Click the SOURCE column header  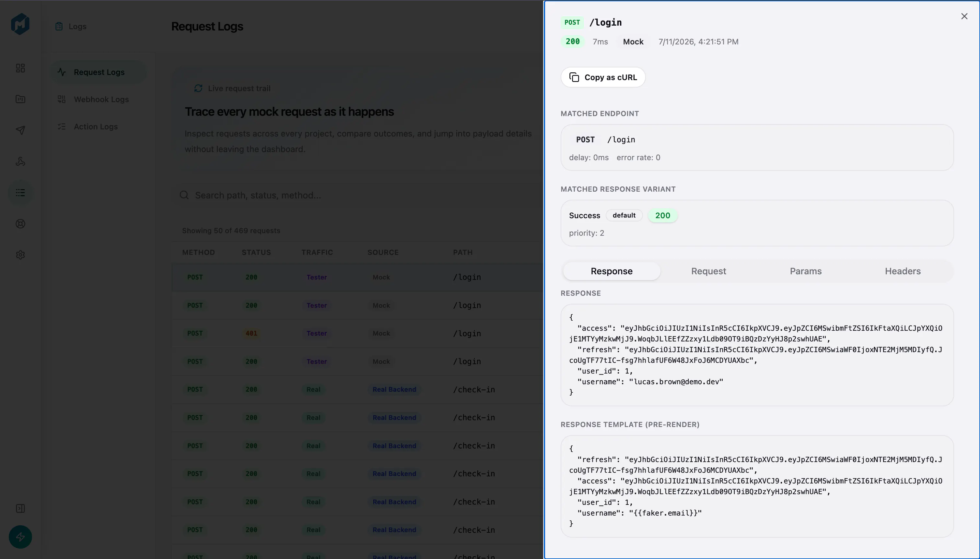(x=383, y=252)
